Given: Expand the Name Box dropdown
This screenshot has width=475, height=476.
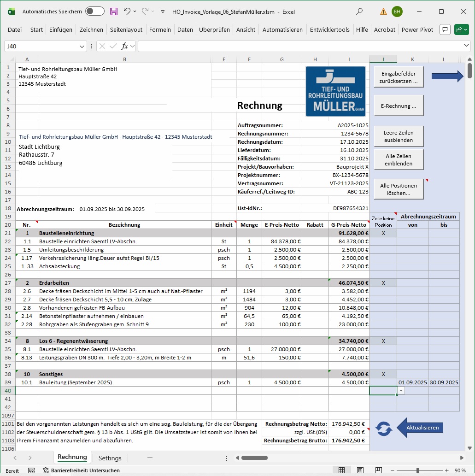Looking at the screenshot, I should [82, 46].
